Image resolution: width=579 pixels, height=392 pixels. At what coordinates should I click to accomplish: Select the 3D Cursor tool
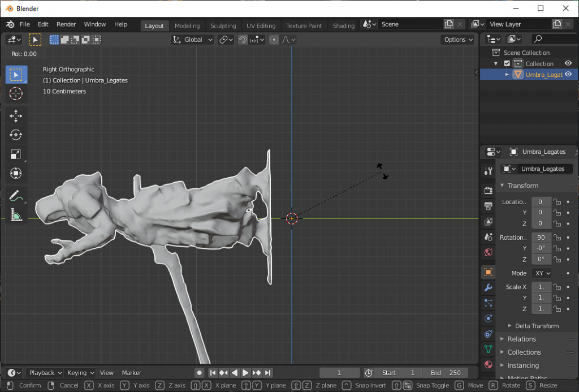click(16, 94)
